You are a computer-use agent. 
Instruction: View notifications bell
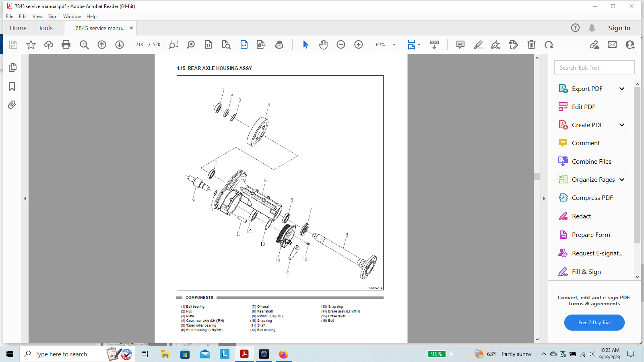pos(592,28)
